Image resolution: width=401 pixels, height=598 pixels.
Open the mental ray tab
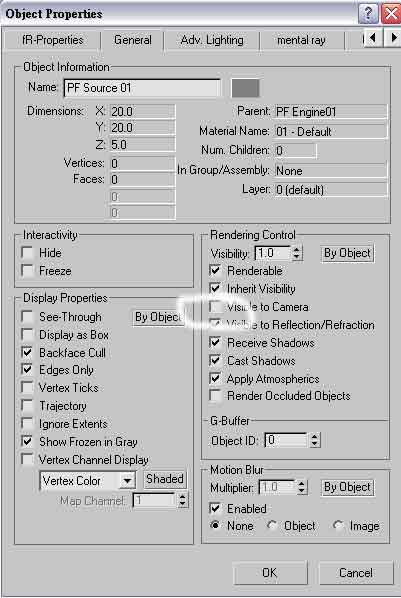[x=301, y=40]
